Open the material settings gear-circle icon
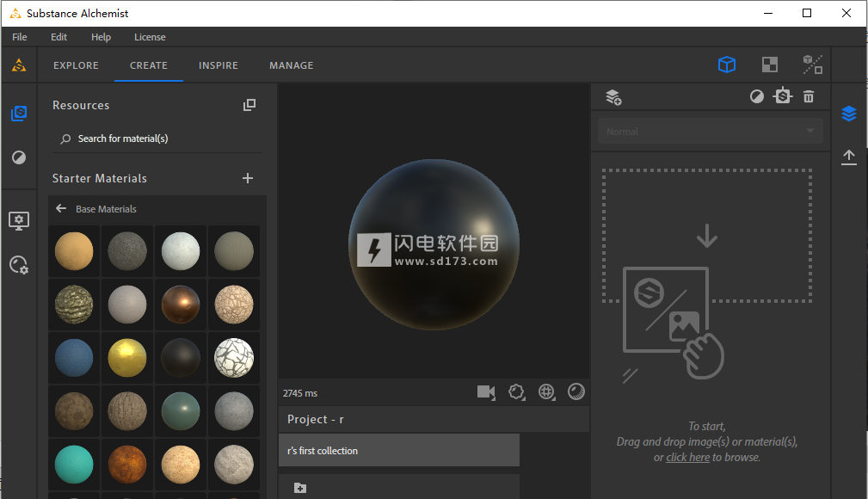Image resolution: width=868 pixels, height=499 pixels. point(19,265)
